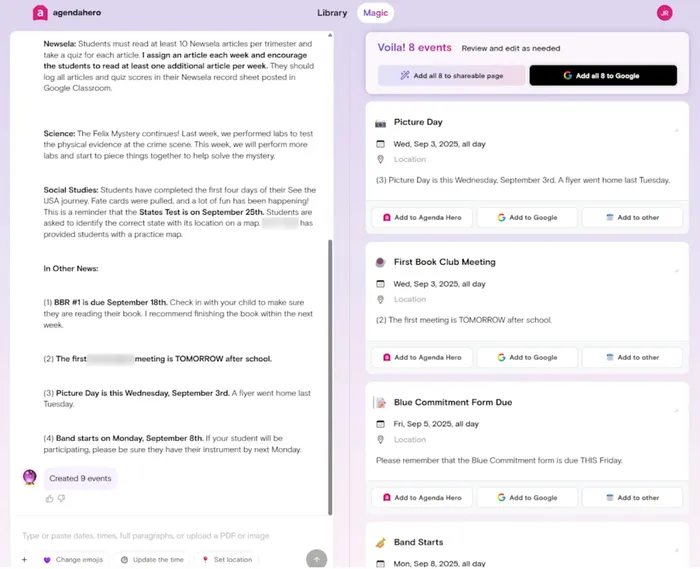The image size is (700, 569).
Task: Click the Picture Day emoji icon
Action: (x=380, y=123)
